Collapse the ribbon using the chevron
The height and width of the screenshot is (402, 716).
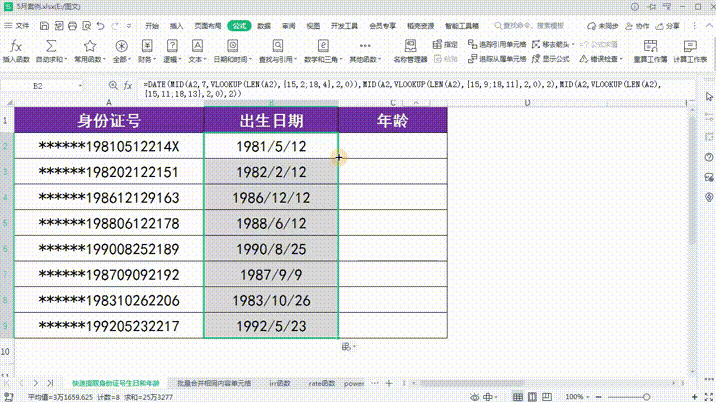[710, 26]
